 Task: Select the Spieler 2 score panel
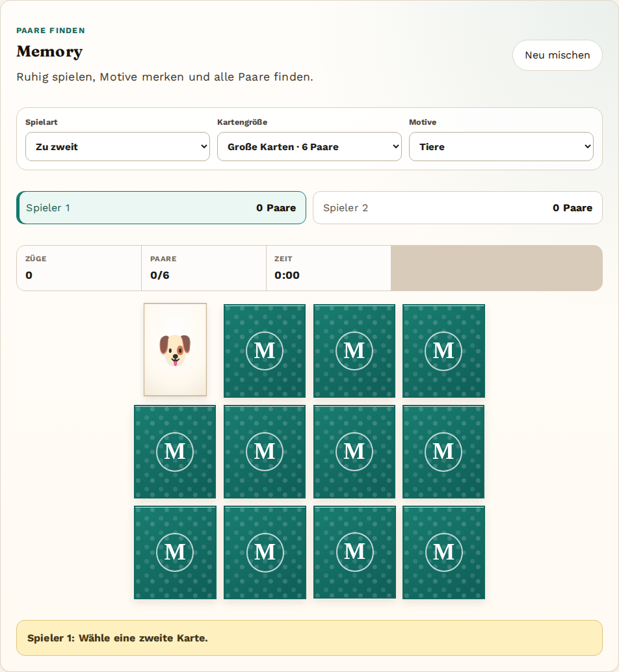click(x=458, y=208)
